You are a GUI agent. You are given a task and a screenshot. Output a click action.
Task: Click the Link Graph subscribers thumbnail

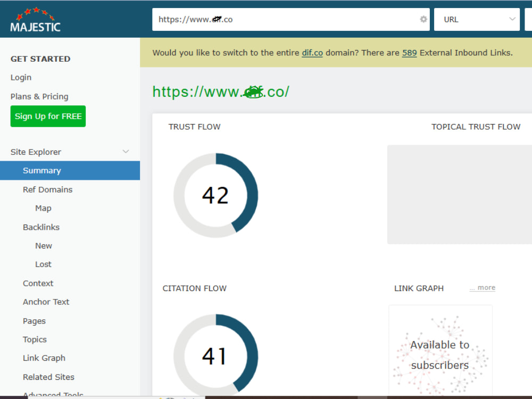(x=440, y=351)
